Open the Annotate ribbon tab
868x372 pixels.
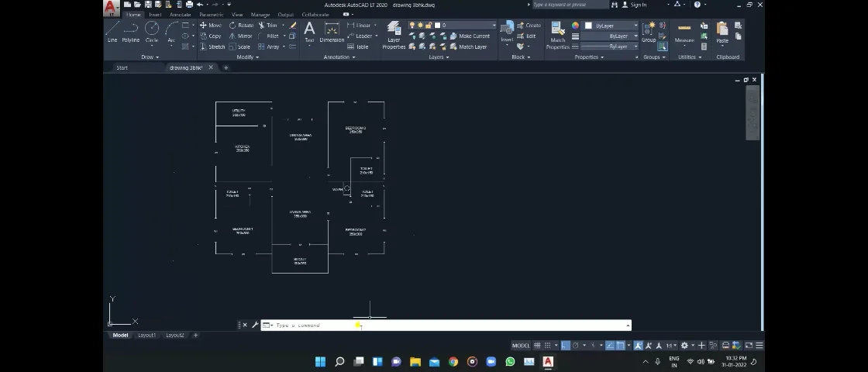point(180,15)
